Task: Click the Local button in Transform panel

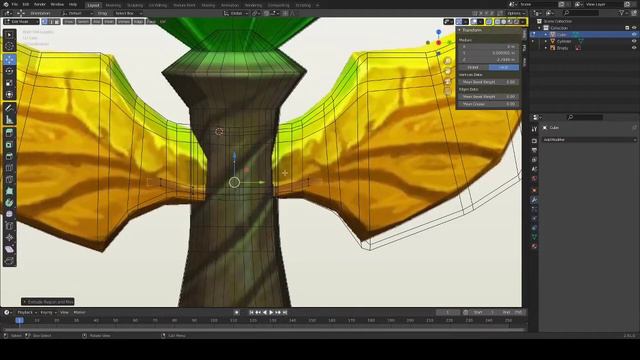Action: pos(504,67)
